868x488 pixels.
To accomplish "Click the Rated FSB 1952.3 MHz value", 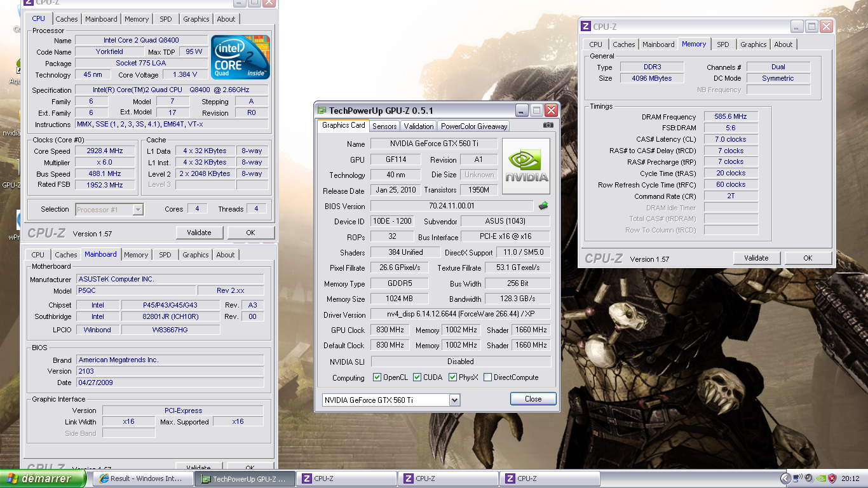I will 105,185.
